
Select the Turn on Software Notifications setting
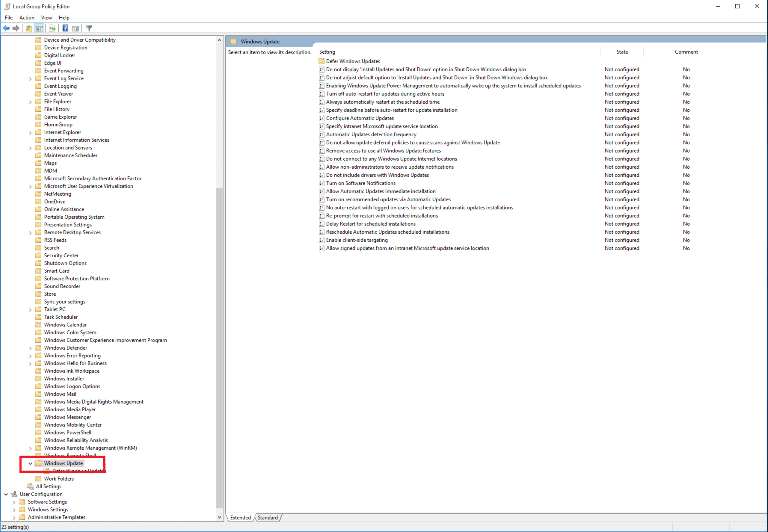[361, 183]
